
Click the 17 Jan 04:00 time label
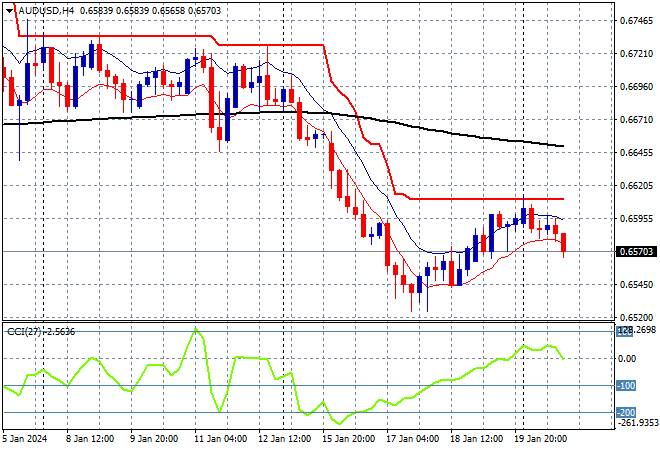(412, 439)
